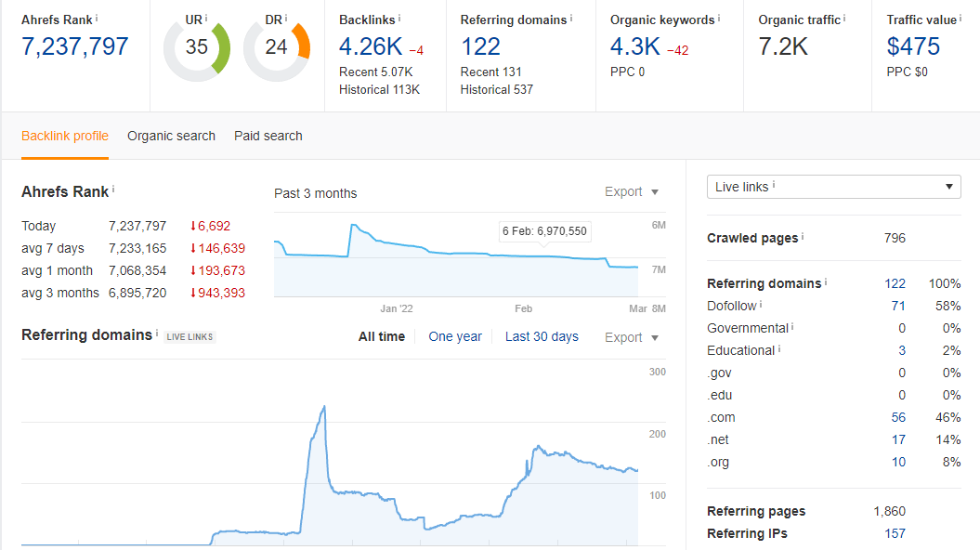Viewport: 980px width, 550px height.
Task: Open sidebar Referring domains count 122
Action: 895,283
